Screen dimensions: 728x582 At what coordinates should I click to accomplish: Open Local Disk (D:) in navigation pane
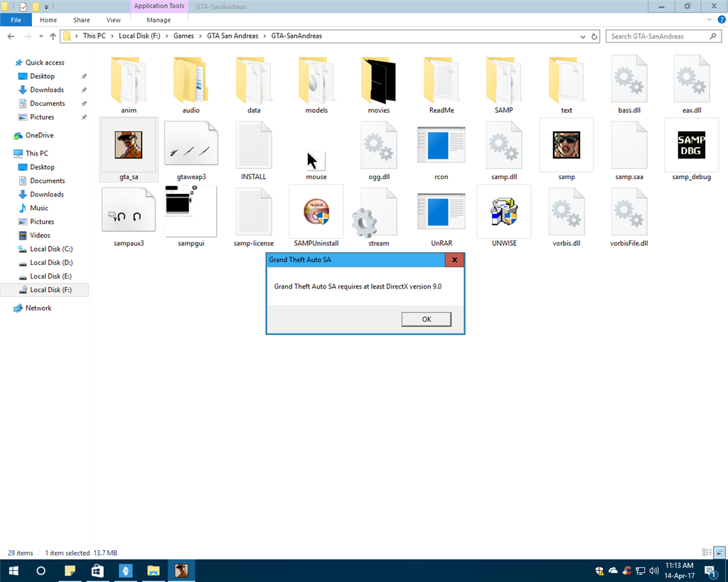coord(51,263)
